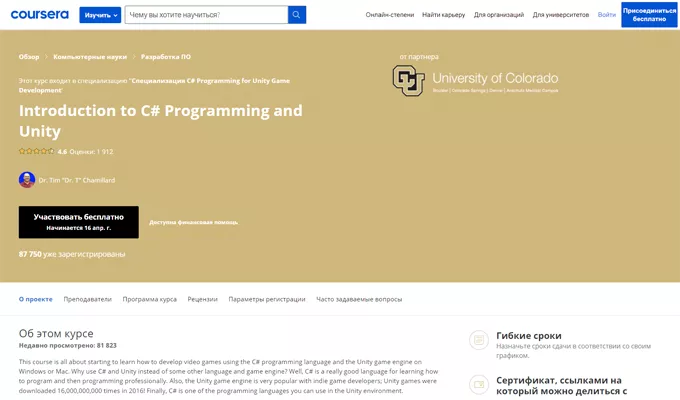
Task: Click the certificate icon beside Сертификат
Action: click(x=479, y=384)
